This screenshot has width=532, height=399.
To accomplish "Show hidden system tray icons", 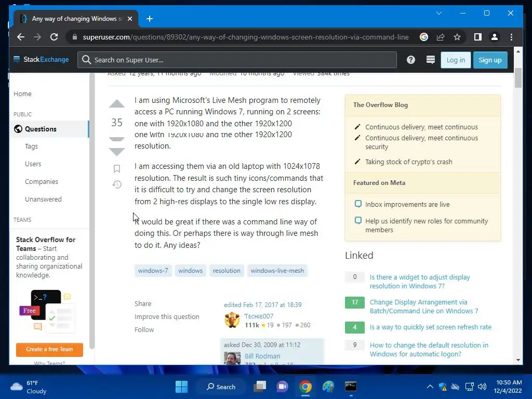I will point(430,387).
